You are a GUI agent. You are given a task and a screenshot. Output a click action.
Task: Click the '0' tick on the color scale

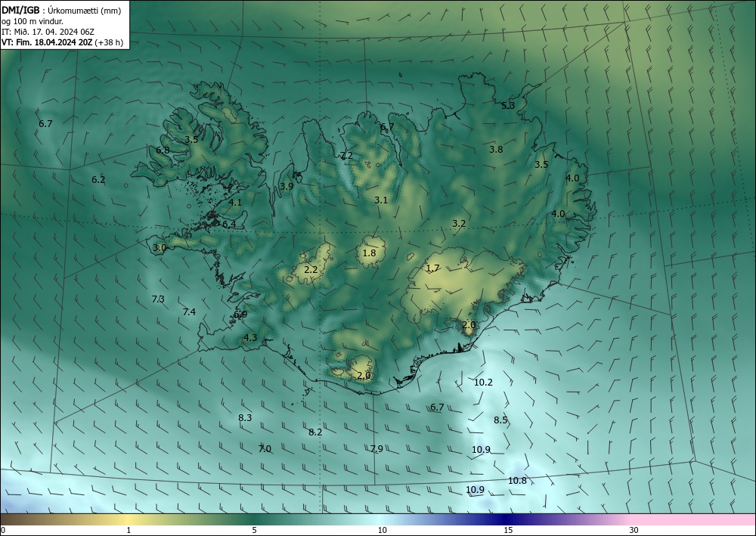(x=3, y=531)
